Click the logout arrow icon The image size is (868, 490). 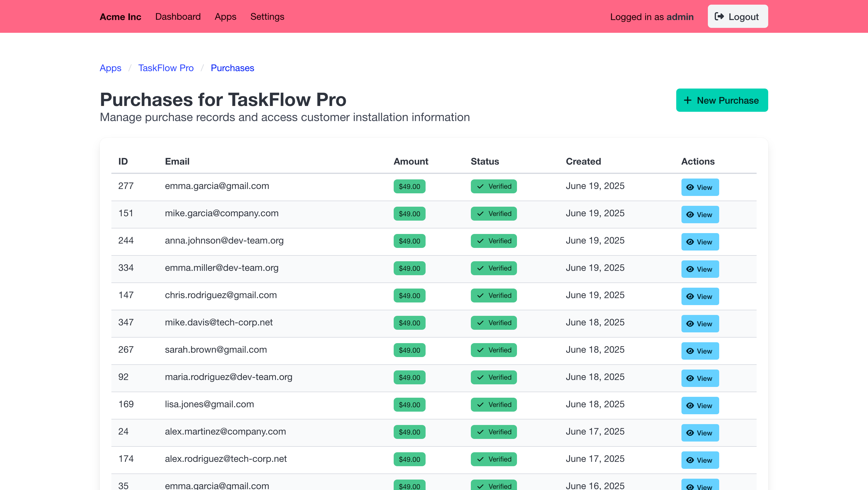point(719,17)
